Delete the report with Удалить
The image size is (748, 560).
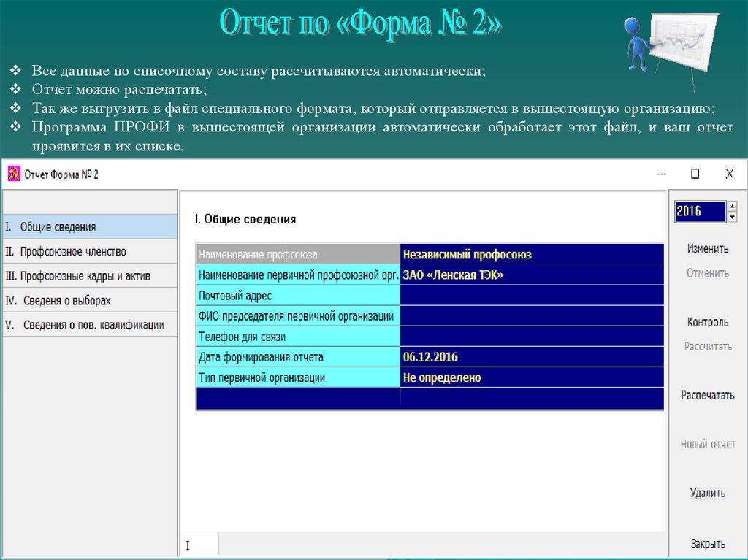click(x=707, y=493)
